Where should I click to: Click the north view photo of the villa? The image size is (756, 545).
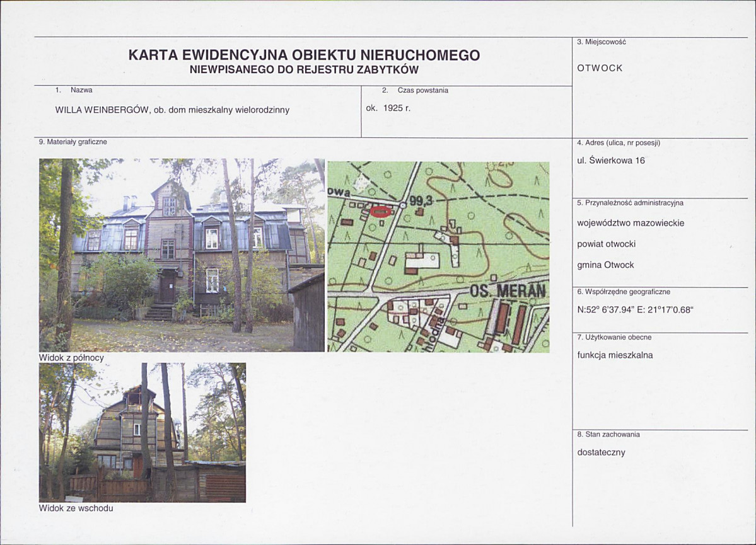[182, 255]
